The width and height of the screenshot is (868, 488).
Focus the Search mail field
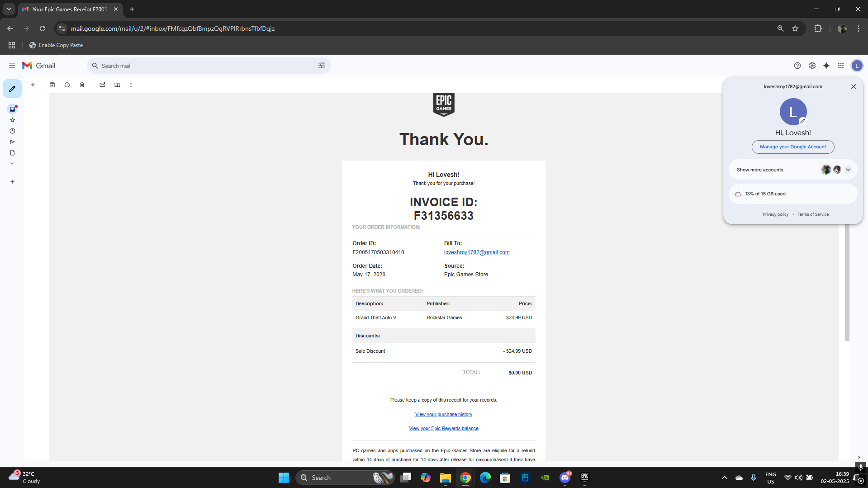(208, 66)
